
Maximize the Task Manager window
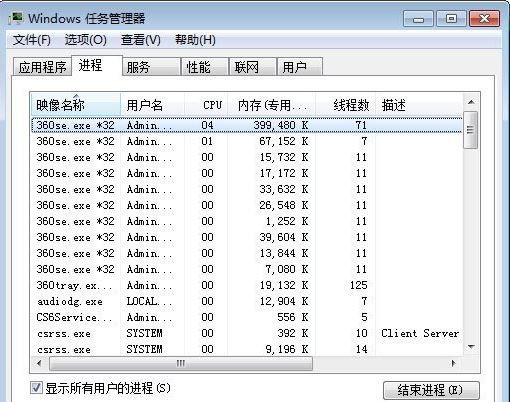point(451,18)
